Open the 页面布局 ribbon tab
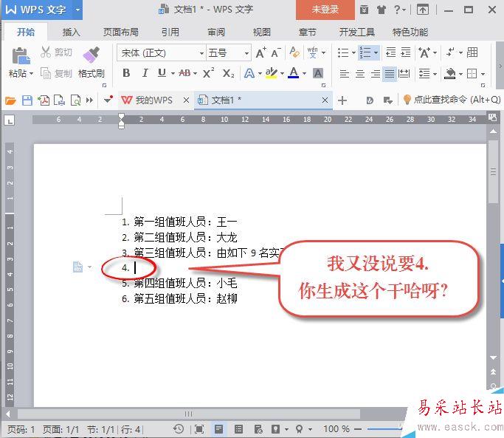 point(121,32)
